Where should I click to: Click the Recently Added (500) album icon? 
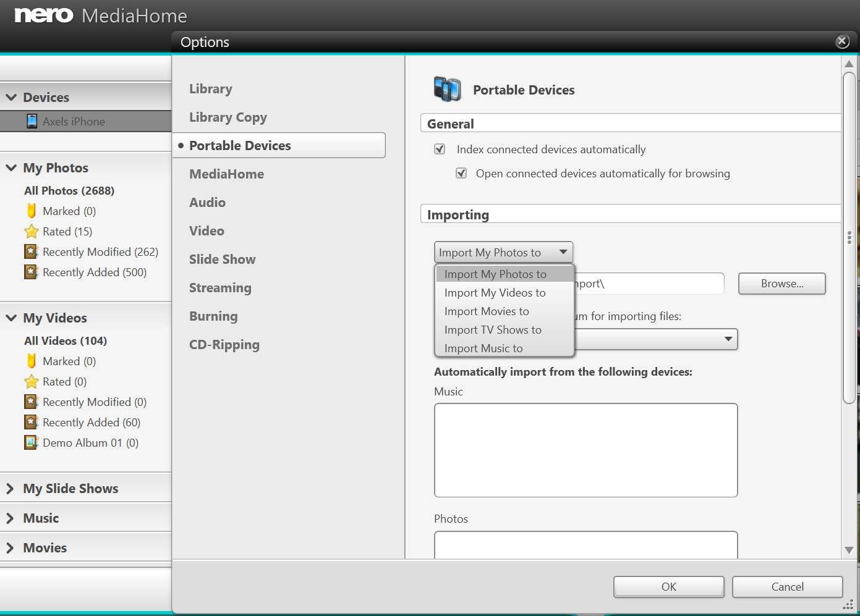[x=31, y=272]
